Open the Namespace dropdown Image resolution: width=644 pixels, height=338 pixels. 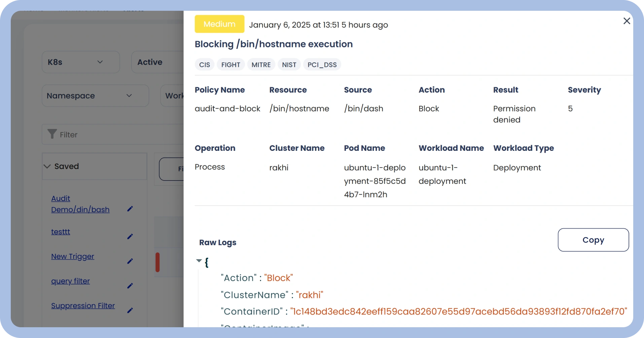(95, 96)
